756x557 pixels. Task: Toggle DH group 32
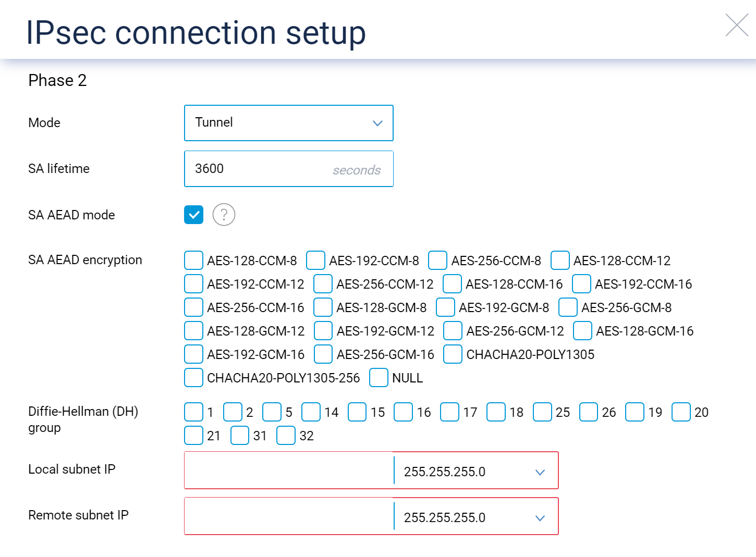pyautogui.click(x=286, y=435)
